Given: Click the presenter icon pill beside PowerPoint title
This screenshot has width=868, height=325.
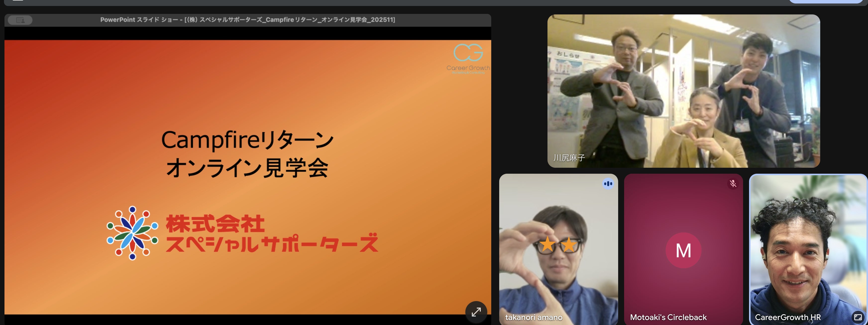Looking at the screenshot, I should click(20, 20).
